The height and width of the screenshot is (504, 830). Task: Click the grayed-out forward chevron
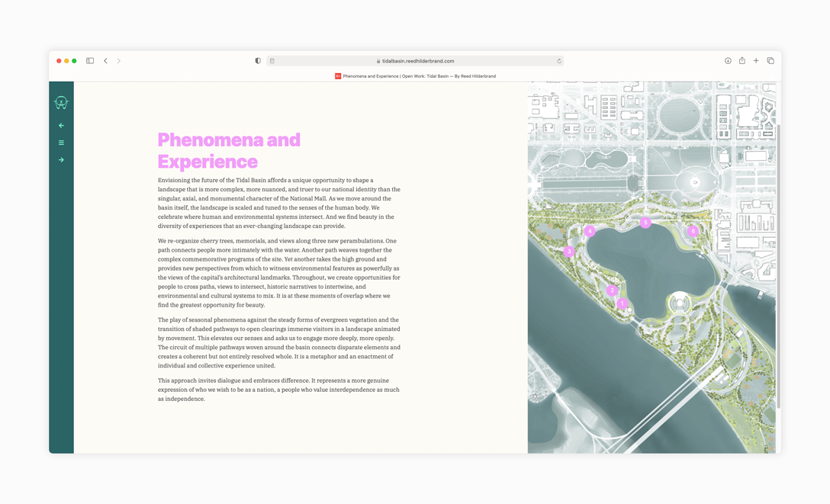click(120, 60)
